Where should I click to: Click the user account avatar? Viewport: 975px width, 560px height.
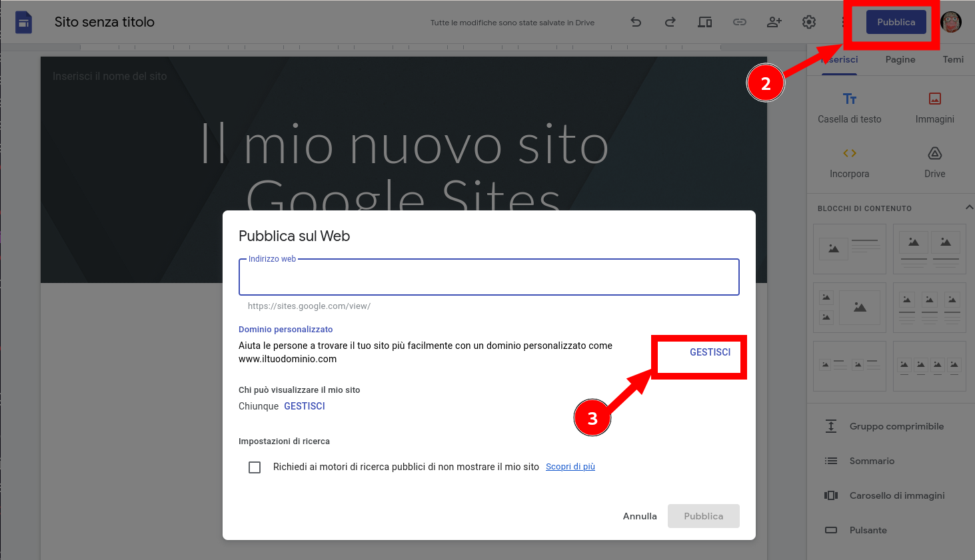[x=951, y=22]
